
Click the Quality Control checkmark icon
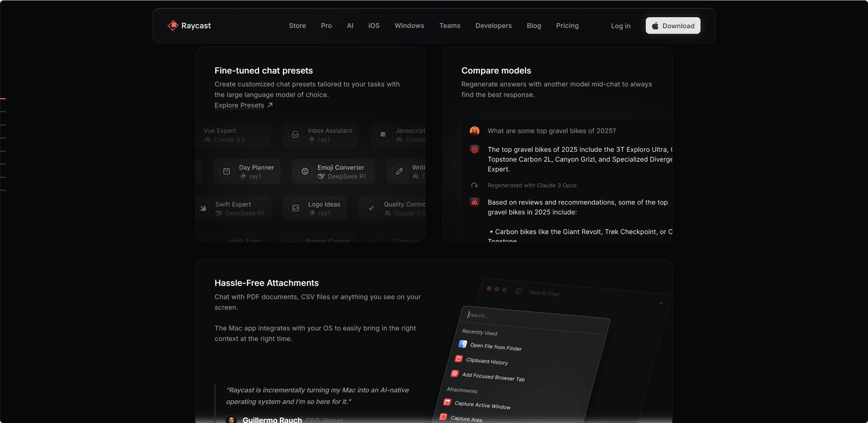[371, 208]
